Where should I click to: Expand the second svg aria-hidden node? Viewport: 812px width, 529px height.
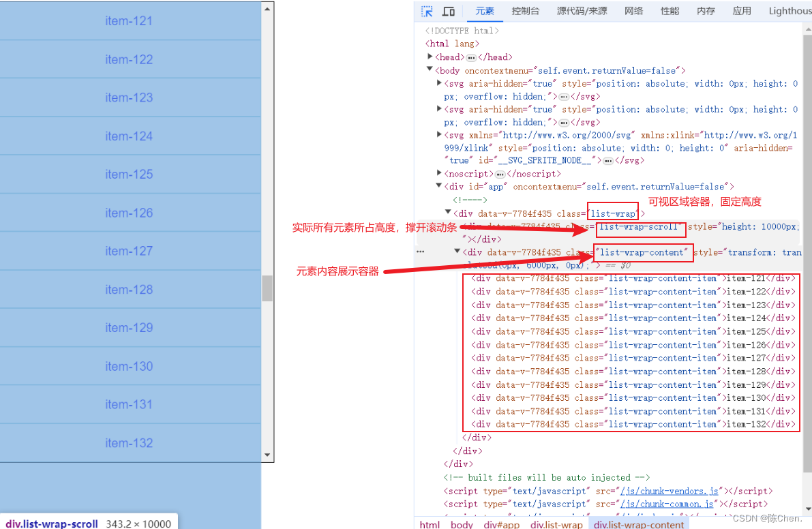click(x=439, y=108)
